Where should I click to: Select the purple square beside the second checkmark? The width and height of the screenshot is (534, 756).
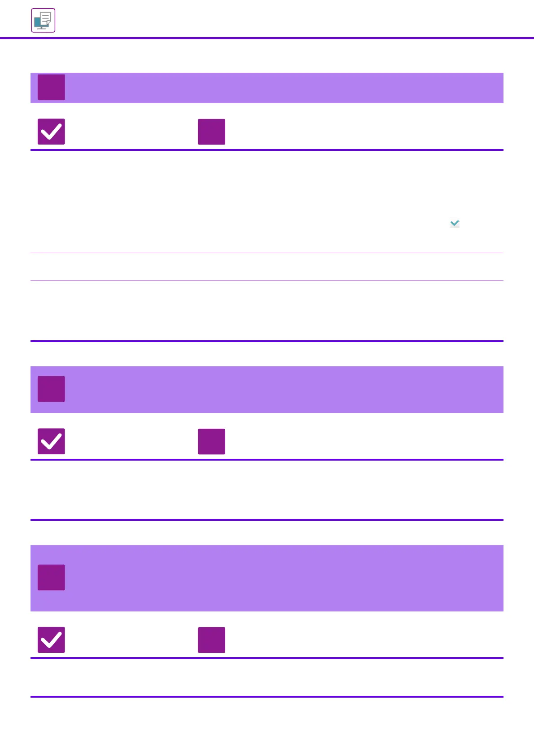pyautogui.click(x=211, y=441)
